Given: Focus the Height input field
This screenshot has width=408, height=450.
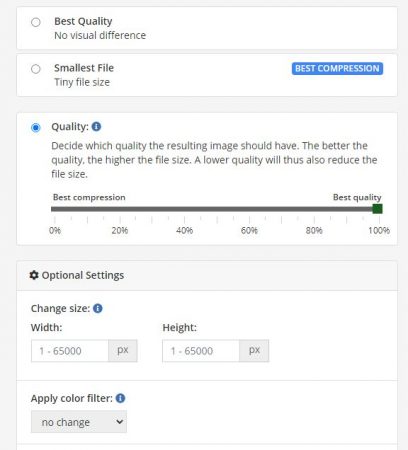Looking at the screenshot, I should (201, 351).
